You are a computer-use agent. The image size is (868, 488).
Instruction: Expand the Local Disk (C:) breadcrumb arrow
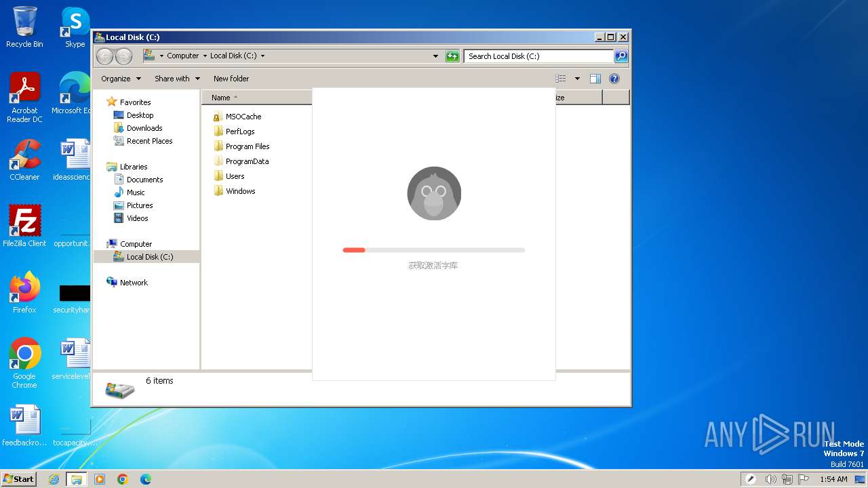click(262, 56)
